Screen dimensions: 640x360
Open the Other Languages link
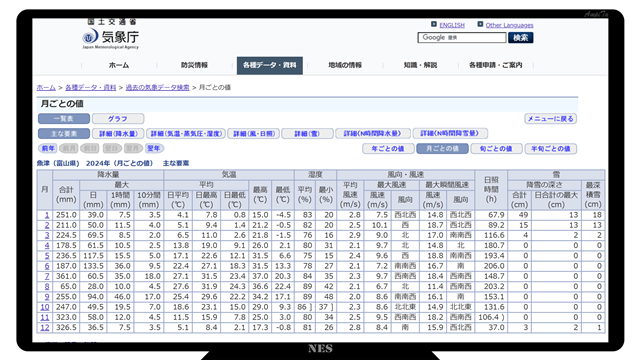tap(509, 25)
